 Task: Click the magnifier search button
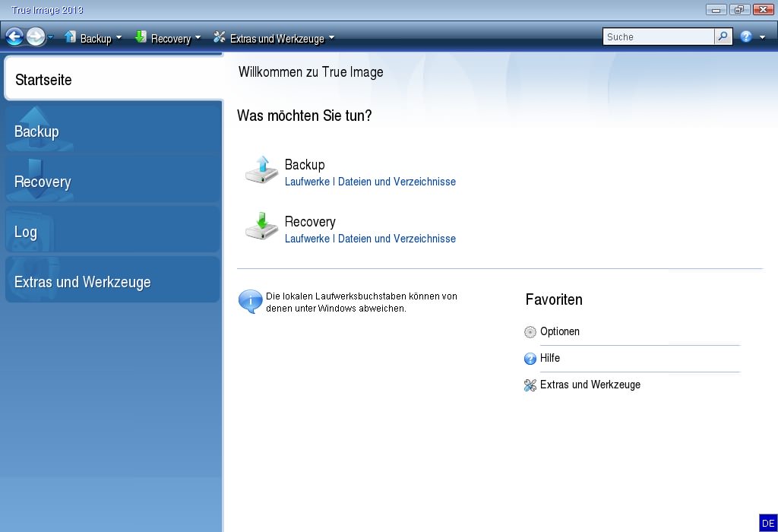click(x=723, y=36)
